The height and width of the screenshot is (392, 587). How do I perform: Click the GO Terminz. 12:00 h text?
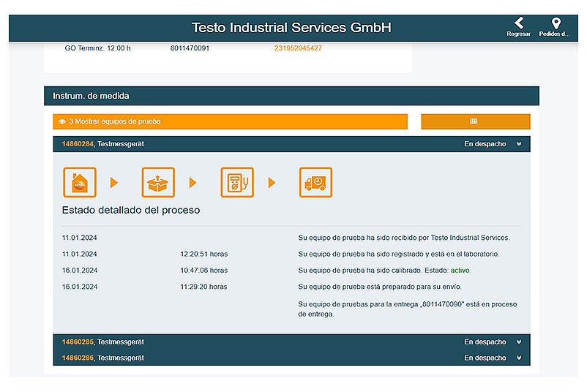point(97,48)
